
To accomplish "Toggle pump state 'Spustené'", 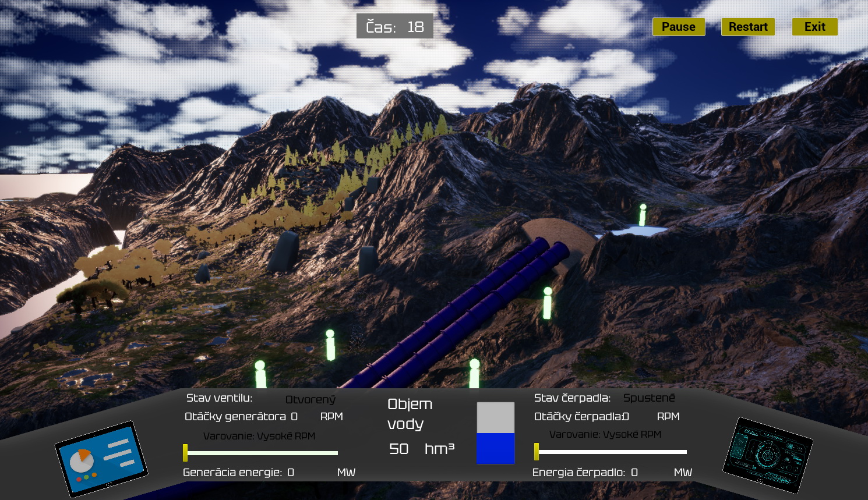I will click(x=649, y=398).
